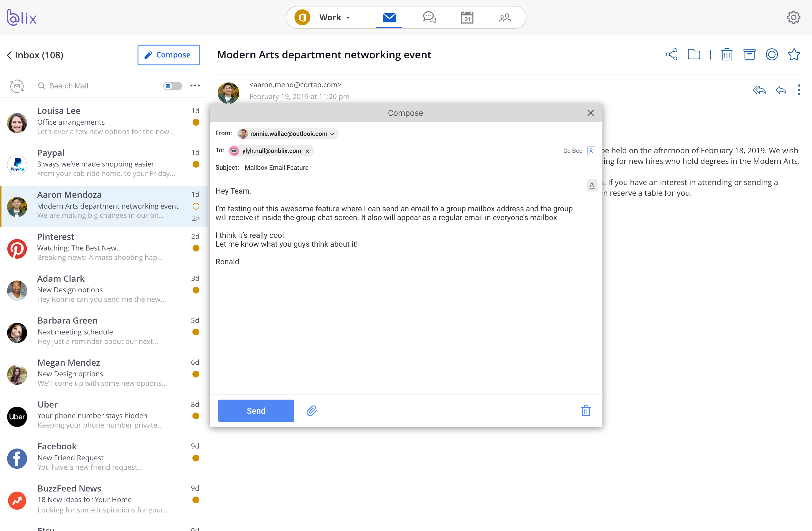Toggle unread dot on Paypal email
This screenshot has height=531, width=812.
(x=196, y=164)
